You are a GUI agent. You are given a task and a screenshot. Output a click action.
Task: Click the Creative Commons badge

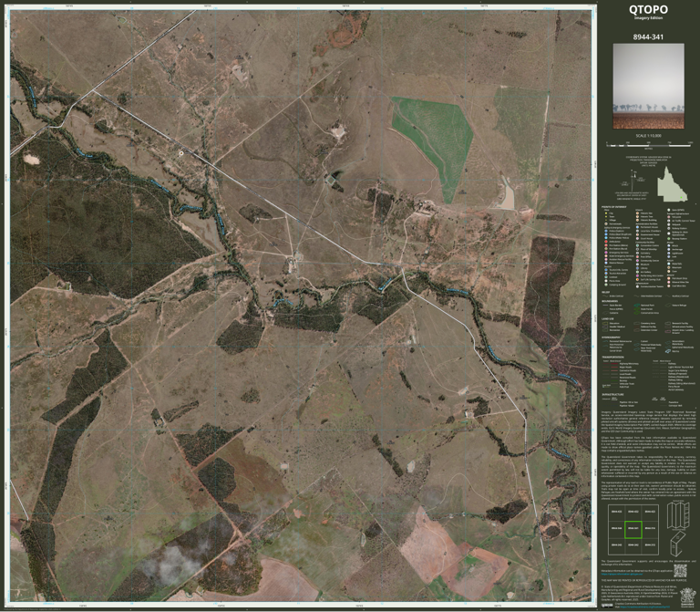pos(607,606)
